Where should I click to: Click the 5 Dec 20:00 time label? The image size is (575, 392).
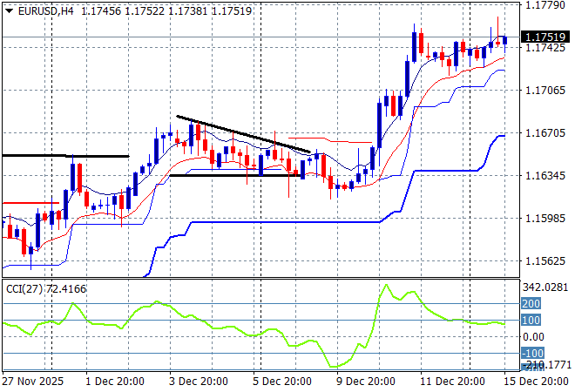coord(282,382)
